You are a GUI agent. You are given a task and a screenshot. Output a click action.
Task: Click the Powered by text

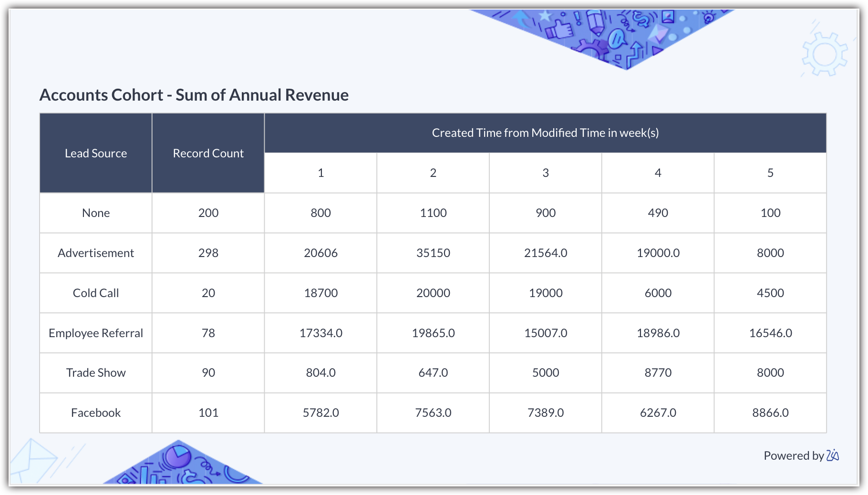[x=794, y=456]
